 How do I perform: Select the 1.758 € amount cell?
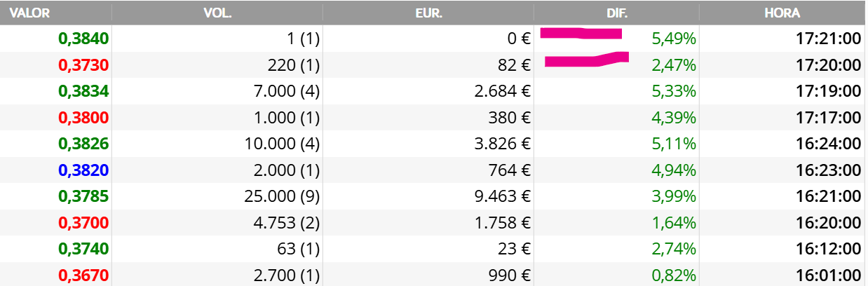click(x=503, y=223)
